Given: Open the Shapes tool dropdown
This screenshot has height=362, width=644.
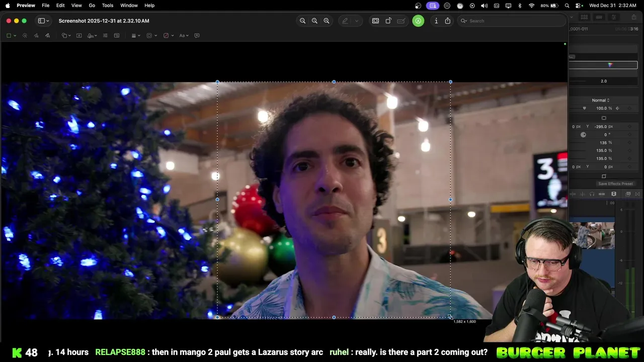Looking at the screenshot, I should pyautogui.click(x=66, y=36).
